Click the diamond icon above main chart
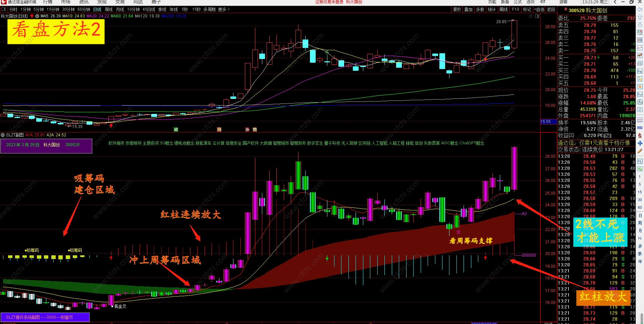The width and height of the screenshot is (644, 324). click(x=531, y=16)
